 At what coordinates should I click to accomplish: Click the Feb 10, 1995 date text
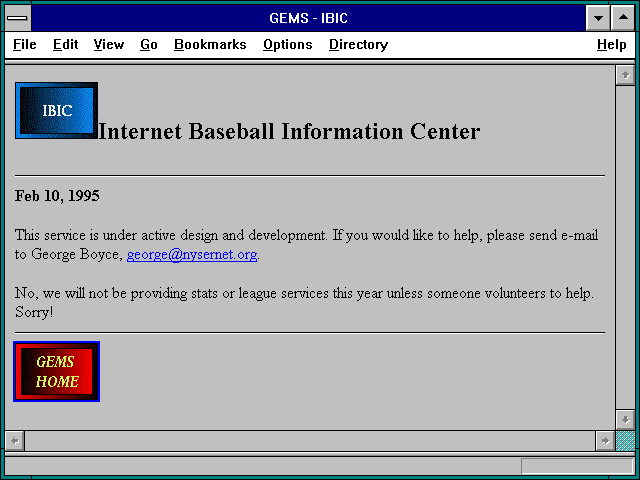[57, 196]
